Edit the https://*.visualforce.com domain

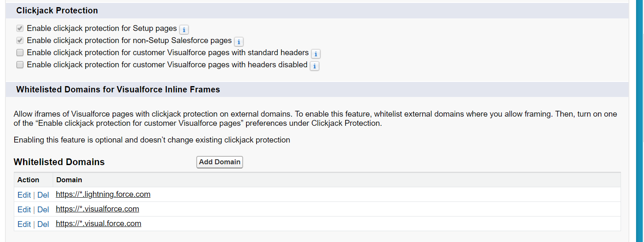(24, 209)
